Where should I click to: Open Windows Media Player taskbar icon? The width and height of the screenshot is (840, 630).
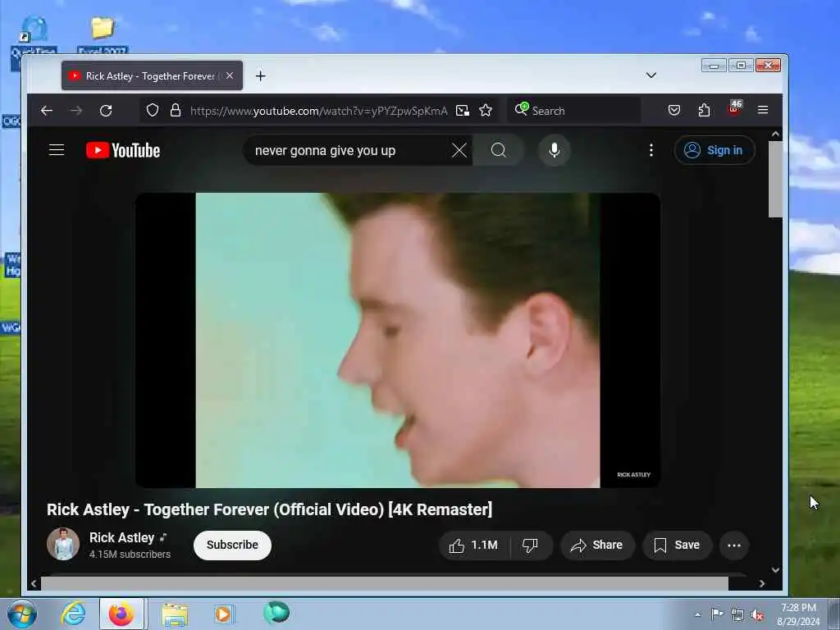[x=223, y=614]
